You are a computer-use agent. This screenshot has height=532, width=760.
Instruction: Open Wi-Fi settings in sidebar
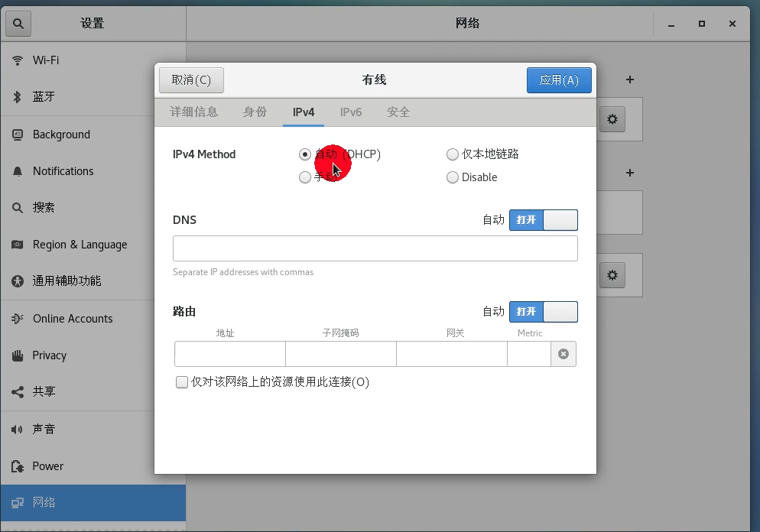click(93, 60)
